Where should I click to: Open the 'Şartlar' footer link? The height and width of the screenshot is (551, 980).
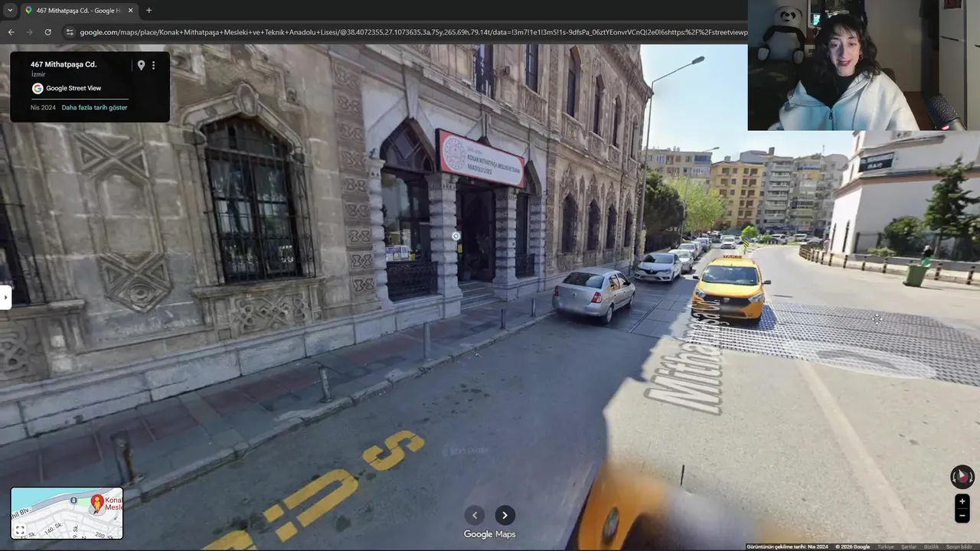click(909, 546)
